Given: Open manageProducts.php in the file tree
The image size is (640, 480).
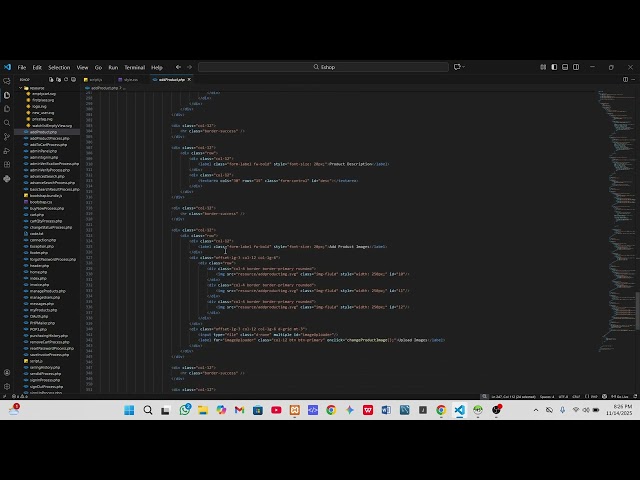Looking at the screenshot, I should pyautogui.click(x=47, y=291).
